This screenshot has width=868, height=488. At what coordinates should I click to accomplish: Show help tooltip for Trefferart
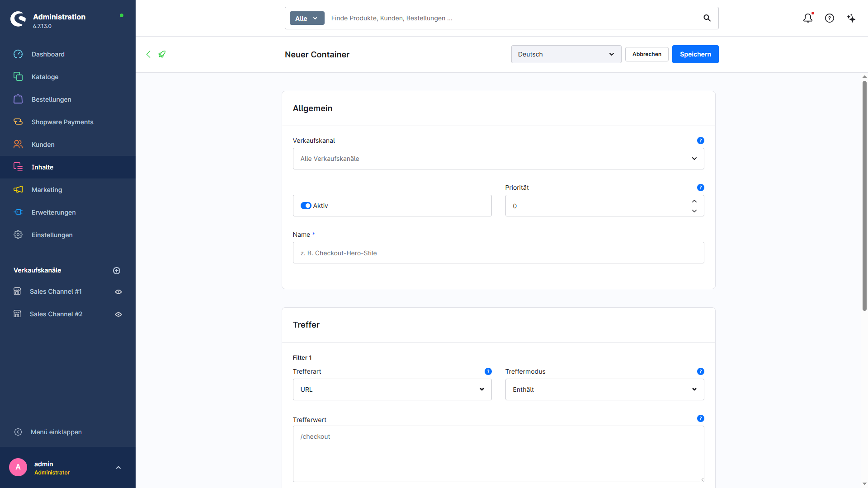(488, 371)
